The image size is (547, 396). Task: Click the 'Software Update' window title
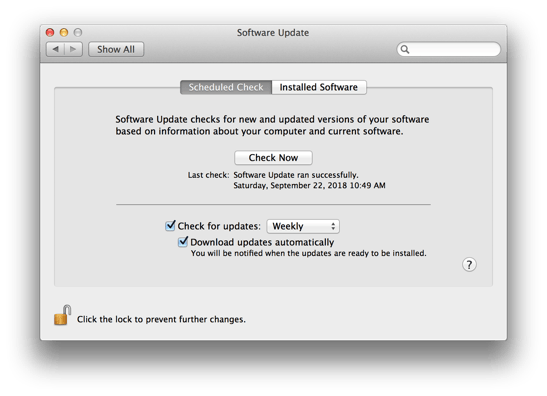click(x=273, y=33)
